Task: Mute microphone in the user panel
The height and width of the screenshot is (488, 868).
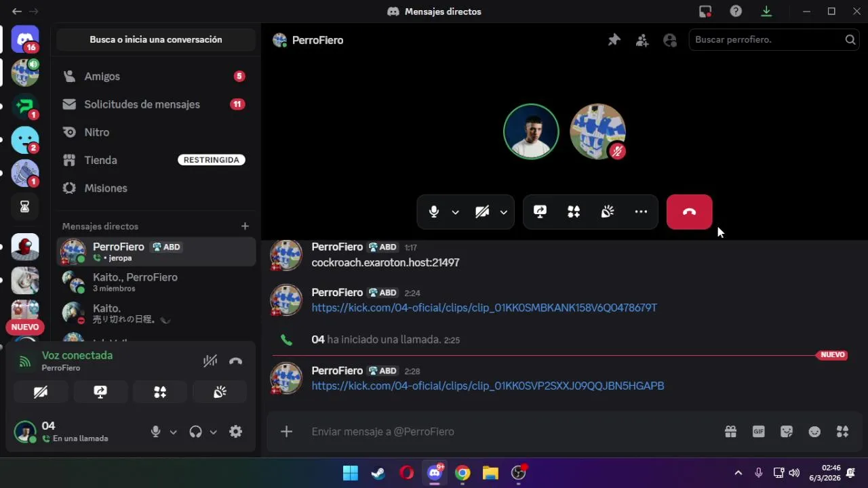Action: [x=156, y=432]
